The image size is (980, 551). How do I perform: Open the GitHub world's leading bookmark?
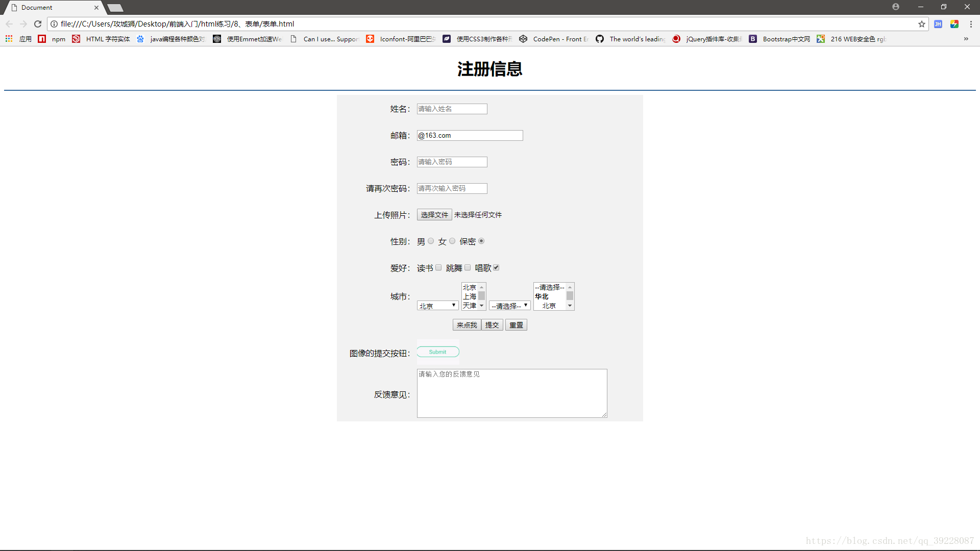click(x=630, y=39)
